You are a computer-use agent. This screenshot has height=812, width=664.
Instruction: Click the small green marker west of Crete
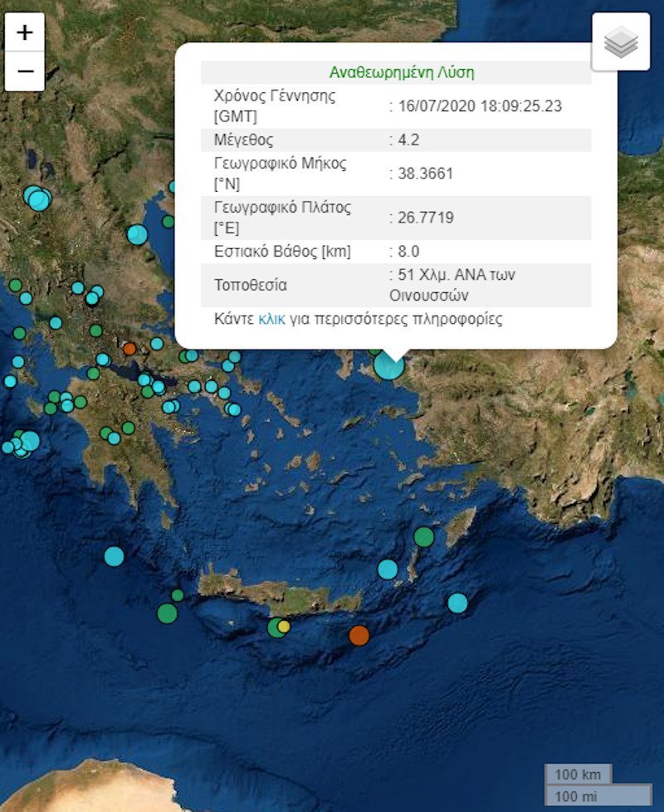(x=178, y=595)
